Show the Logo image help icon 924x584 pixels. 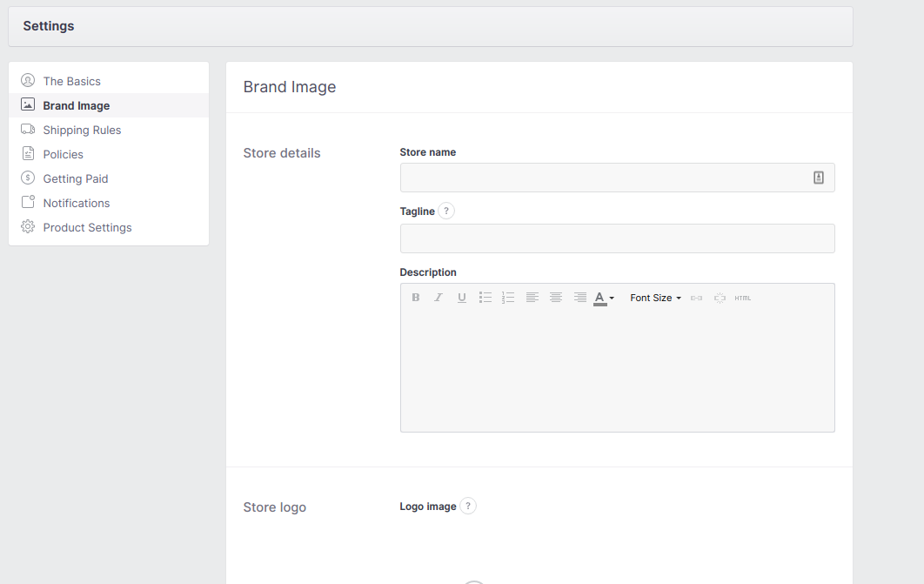click(x=468, y=506)
